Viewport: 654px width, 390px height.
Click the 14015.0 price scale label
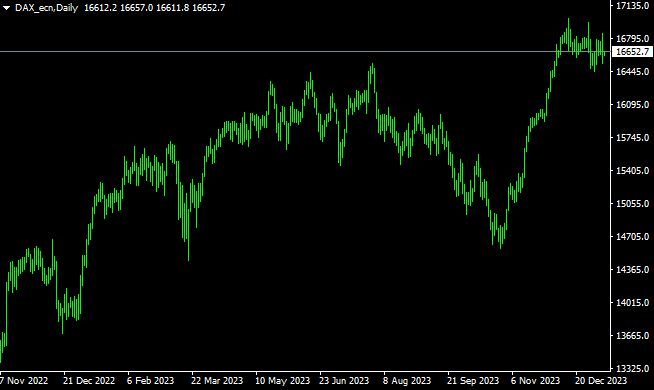(x=632, y=302)
